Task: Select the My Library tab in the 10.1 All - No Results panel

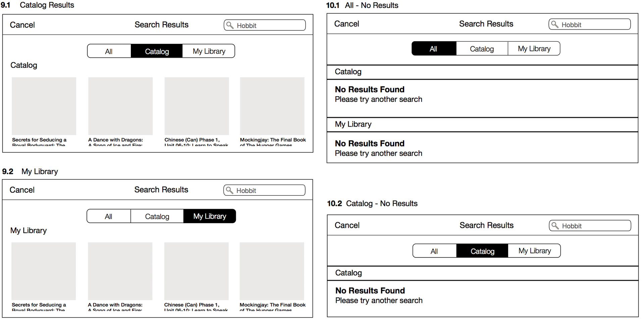Action: [x=534, y=49]
